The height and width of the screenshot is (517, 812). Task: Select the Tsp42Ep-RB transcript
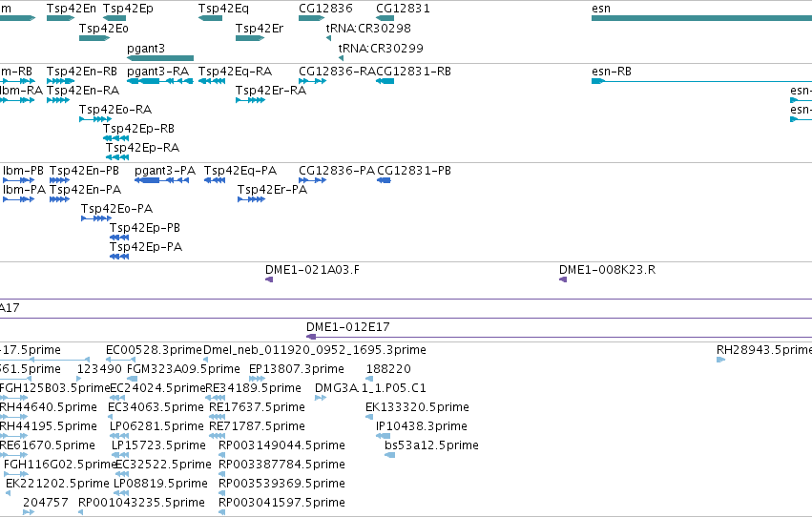[x=116, y=138]
